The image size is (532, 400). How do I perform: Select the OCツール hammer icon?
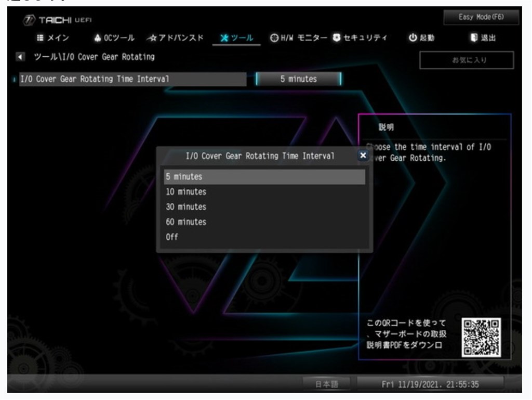pos(97,38)
